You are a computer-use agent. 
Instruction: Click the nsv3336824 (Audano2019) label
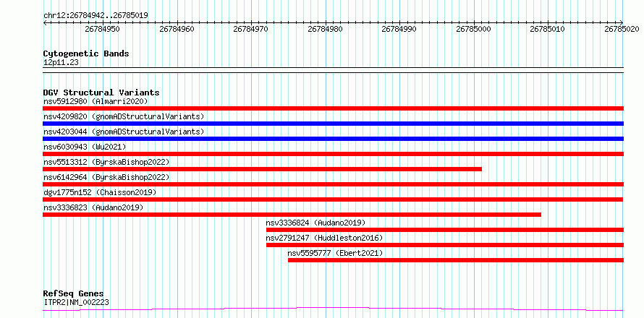pyautogui.click(x=315, y=223)
